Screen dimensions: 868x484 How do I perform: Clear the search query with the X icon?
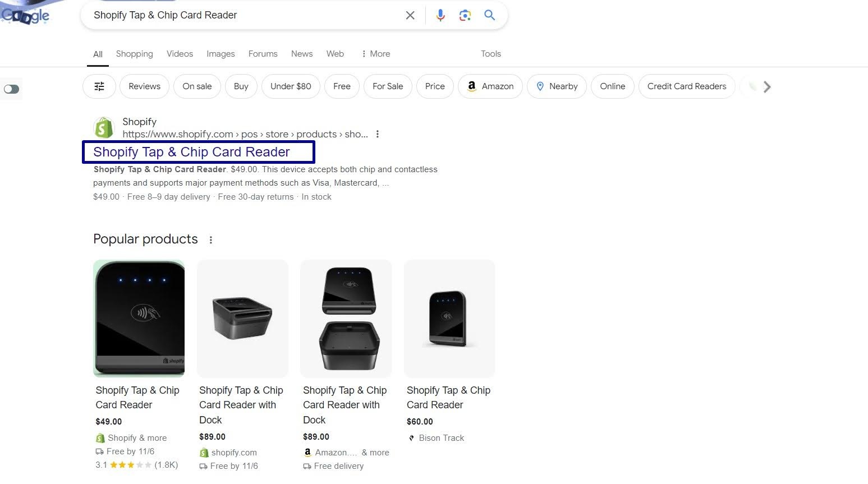point(410,15)
